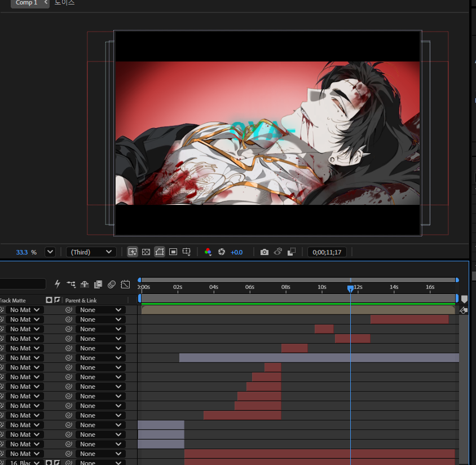The image size is (476, 465).
Task: Click the composition preview image
Action: coord(267,133)
